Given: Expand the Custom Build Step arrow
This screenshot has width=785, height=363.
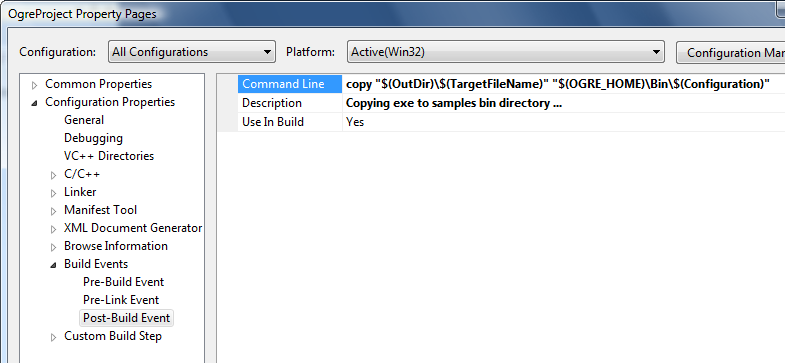Looking at the screenshot, I should coord(54,337).
